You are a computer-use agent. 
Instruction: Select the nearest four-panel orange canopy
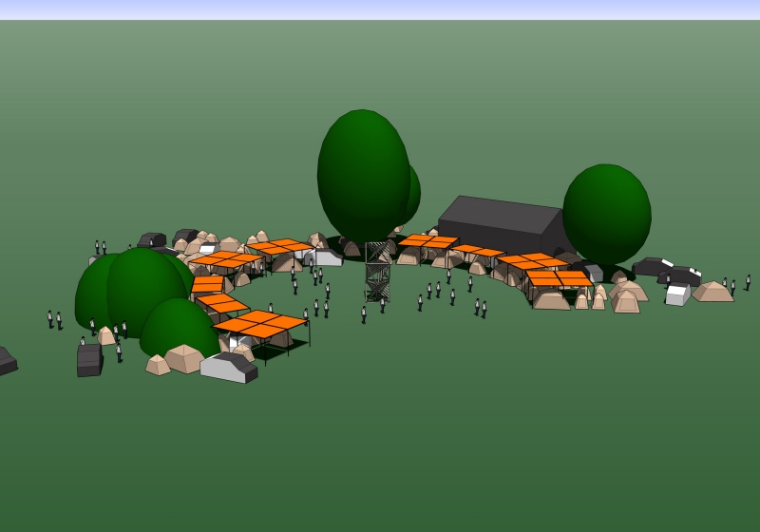point(260,324)
